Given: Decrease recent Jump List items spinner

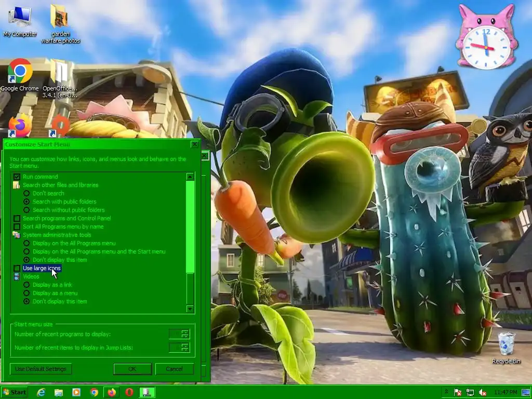Looking at the screenshot, I should pos(185,350).
